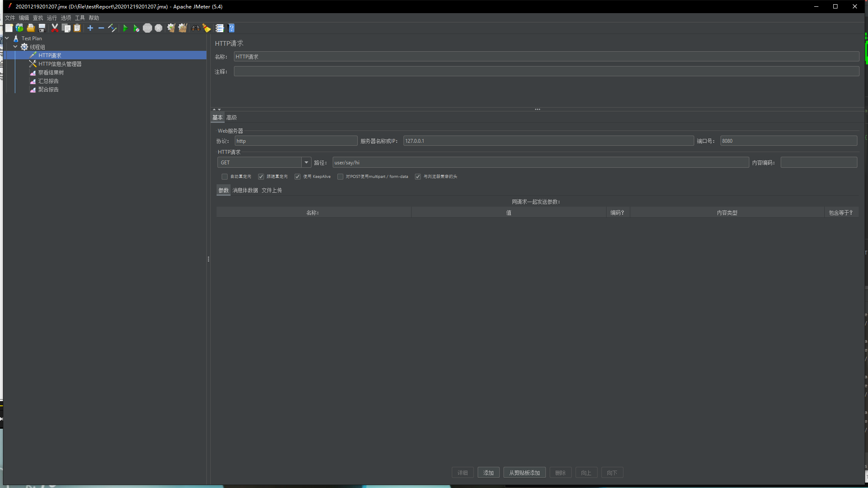Click the Clear All double-broom icon
868x488 pixels.
(182, 28)
